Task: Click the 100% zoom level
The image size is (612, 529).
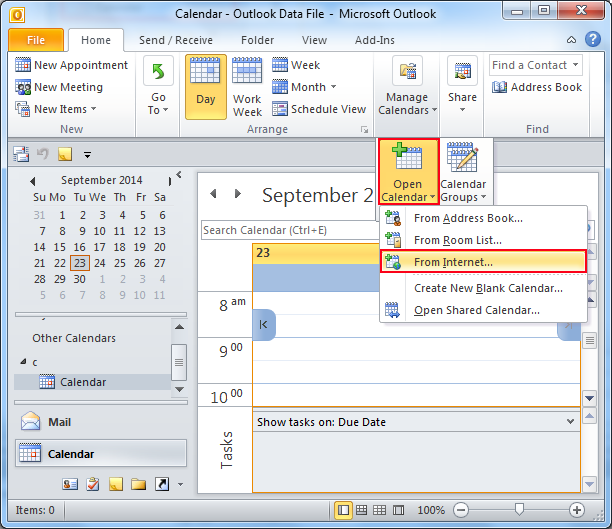Action: (x=431, y=510)
